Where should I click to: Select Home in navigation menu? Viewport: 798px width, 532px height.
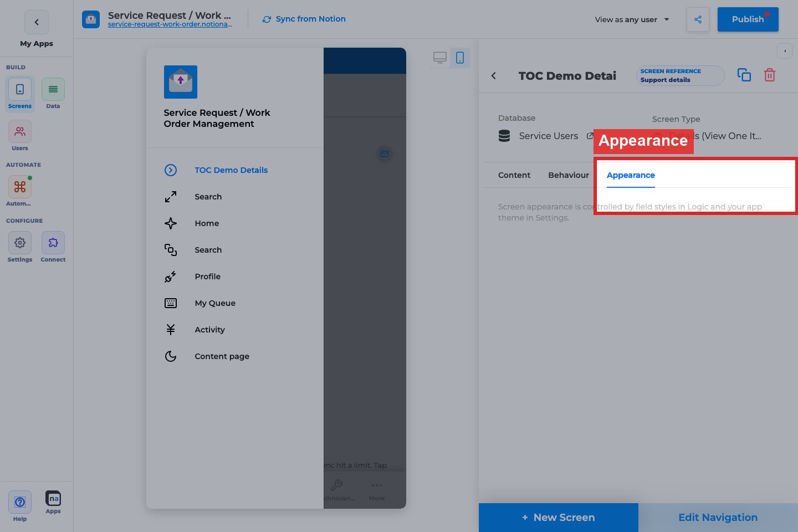[x=235, y=223]
